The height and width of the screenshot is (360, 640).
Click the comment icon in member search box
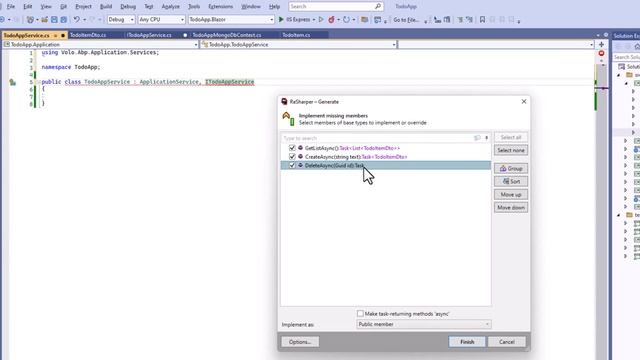(x=477, y=138)
